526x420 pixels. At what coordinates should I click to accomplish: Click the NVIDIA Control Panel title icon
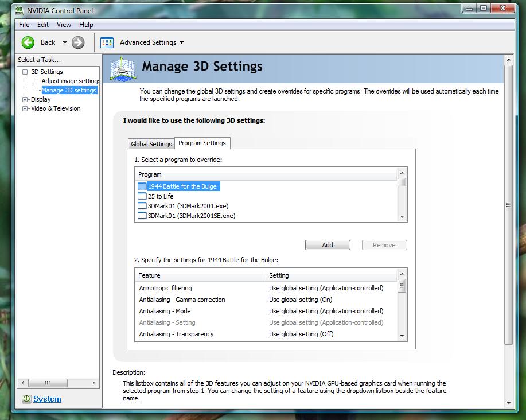[x=20, y=10]
